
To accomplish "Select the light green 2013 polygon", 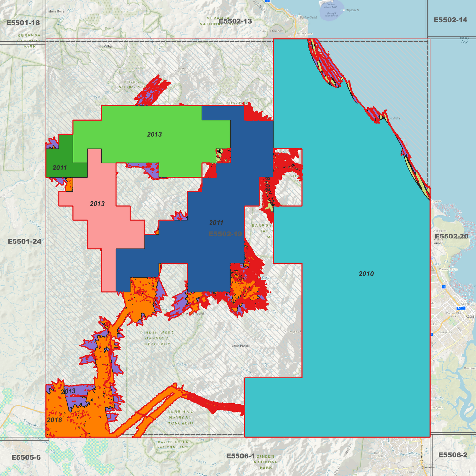I will tap(154, 138).
